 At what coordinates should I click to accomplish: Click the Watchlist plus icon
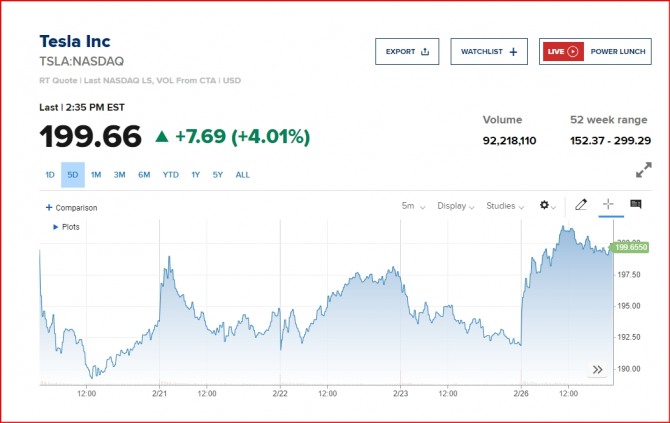[514, 52]
